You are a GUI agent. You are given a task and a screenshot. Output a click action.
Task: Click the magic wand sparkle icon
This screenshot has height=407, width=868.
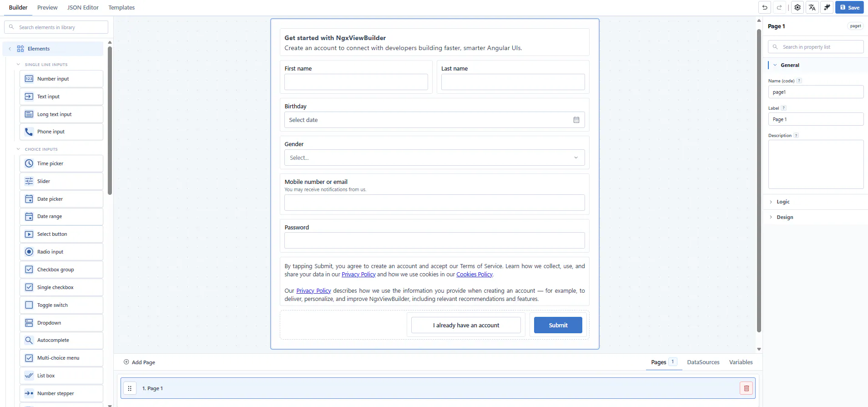click(x=827, y=7)
